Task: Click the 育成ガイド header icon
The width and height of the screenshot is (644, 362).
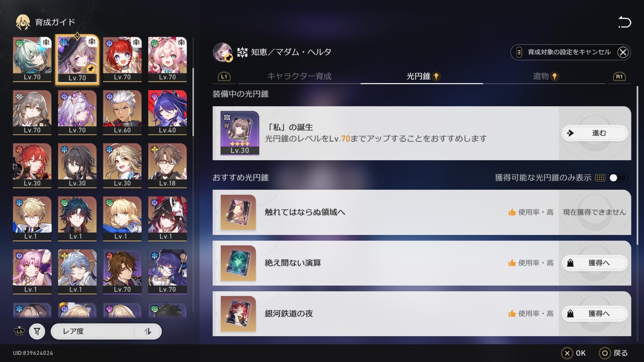Action: 23,22
